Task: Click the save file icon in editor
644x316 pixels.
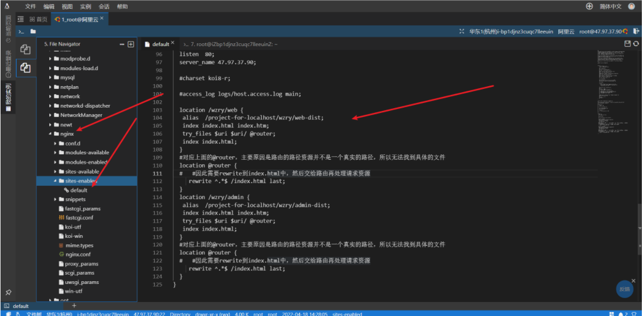Action: click(628, 44)
